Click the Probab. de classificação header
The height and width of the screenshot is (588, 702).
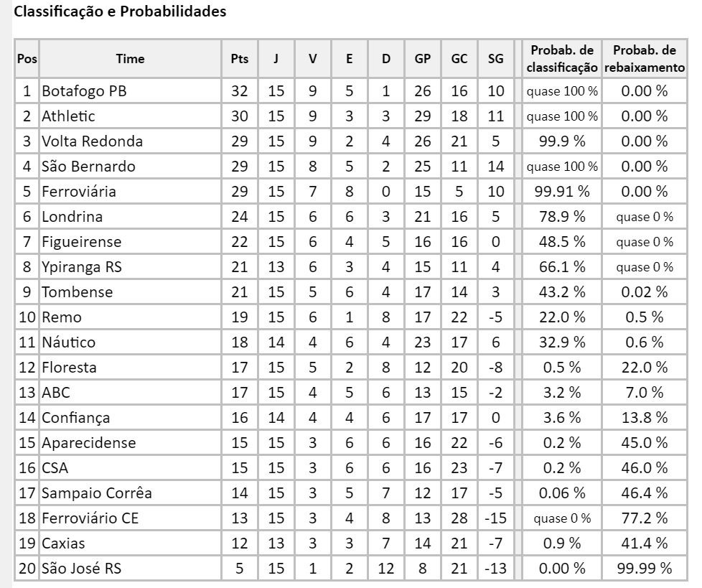tap(562, 60)
